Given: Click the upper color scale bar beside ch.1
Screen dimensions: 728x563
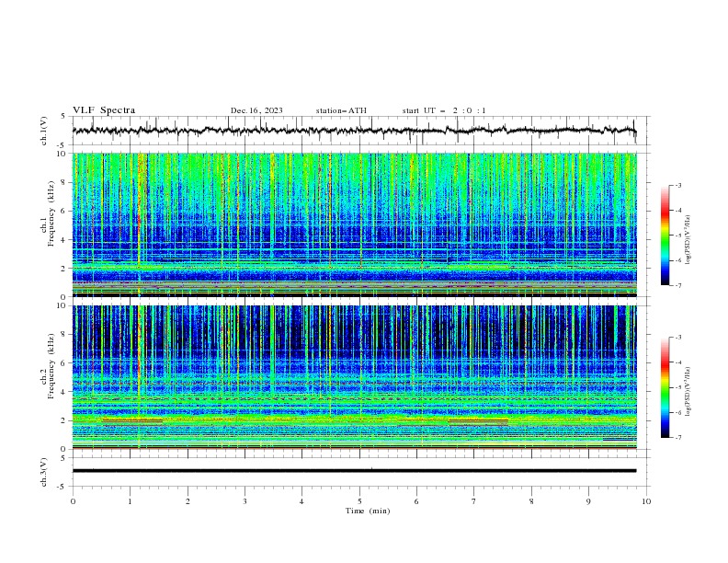Looking at the screenshot, I should tap(665, 235).
